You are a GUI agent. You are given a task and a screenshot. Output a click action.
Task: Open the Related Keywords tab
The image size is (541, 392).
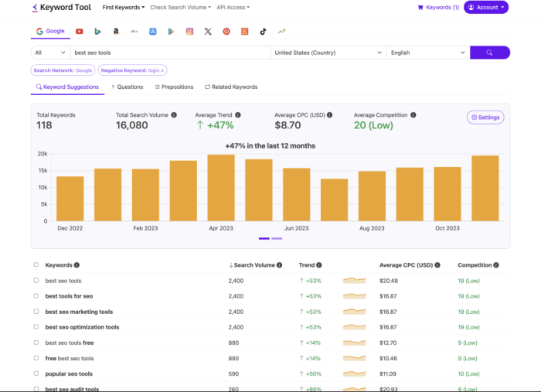click(x=231, y=87)
